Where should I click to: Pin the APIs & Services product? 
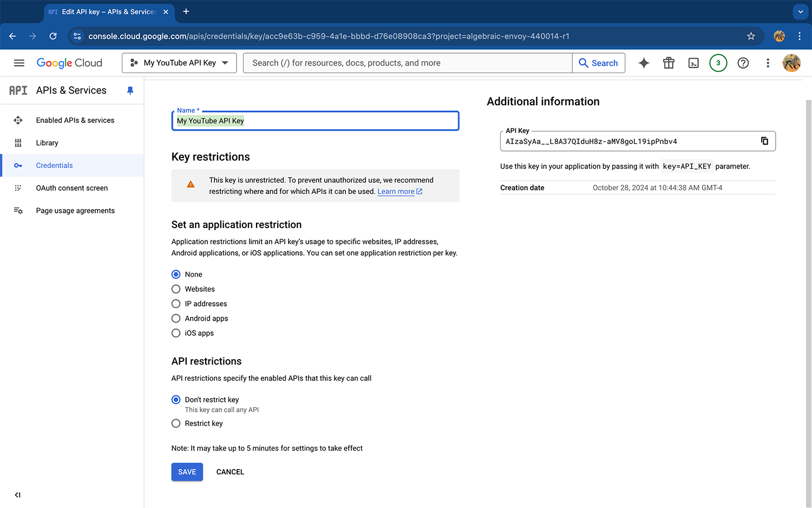130,90
